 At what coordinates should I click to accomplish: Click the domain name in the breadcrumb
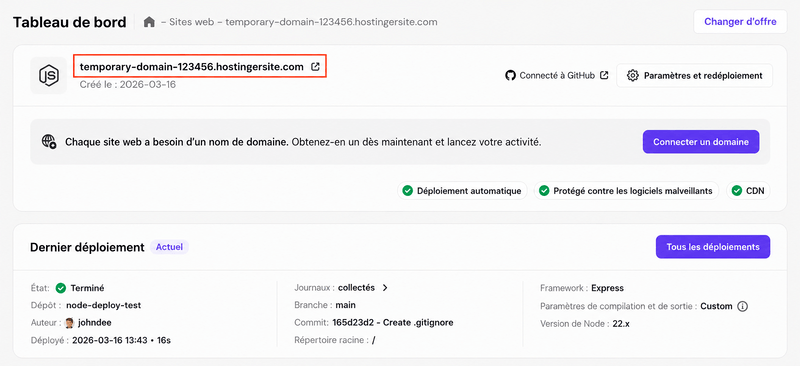tap(331, 22)
